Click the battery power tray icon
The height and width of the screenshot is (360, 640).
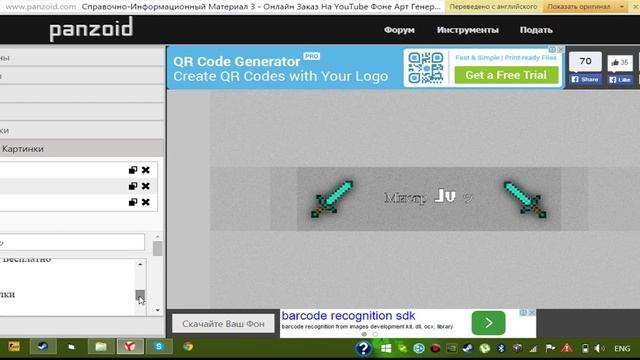pos(585,348)
